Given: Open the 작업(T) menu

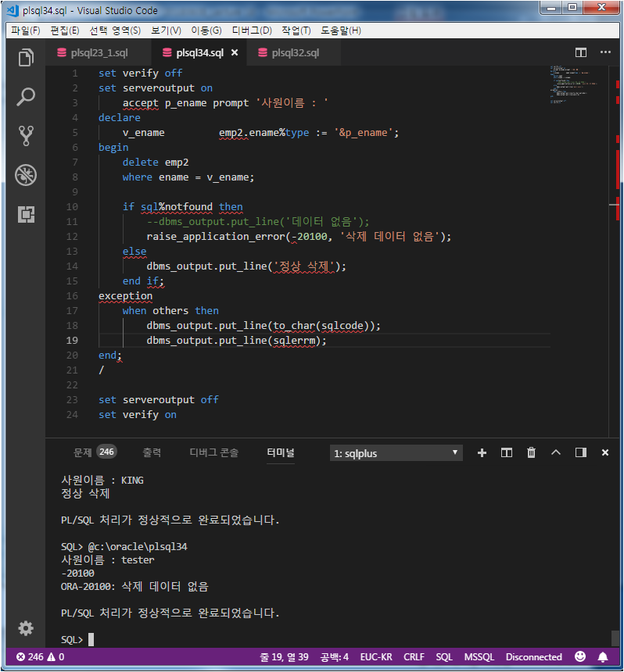Looking at the screenshot, I should coord(296,30).
